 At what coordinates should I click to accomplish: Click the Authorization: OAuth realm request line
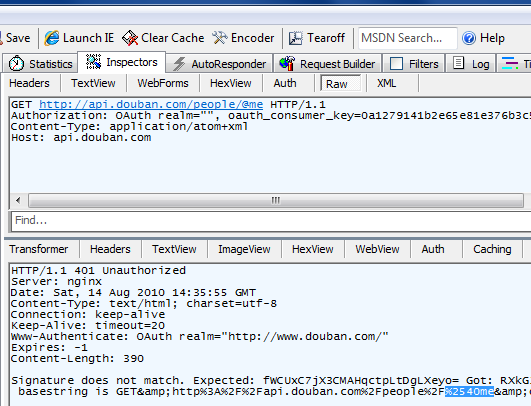click(271, 115)
